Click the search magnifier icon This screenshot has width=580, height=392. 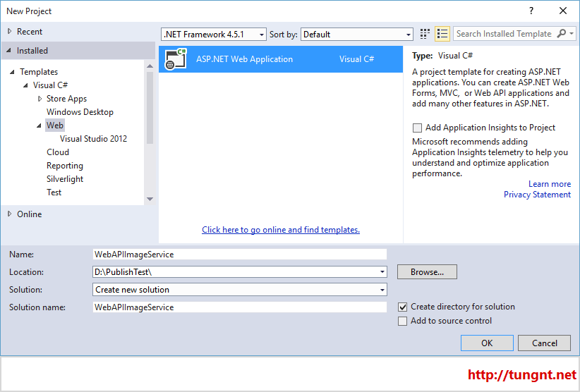click(x=561, y=34)
